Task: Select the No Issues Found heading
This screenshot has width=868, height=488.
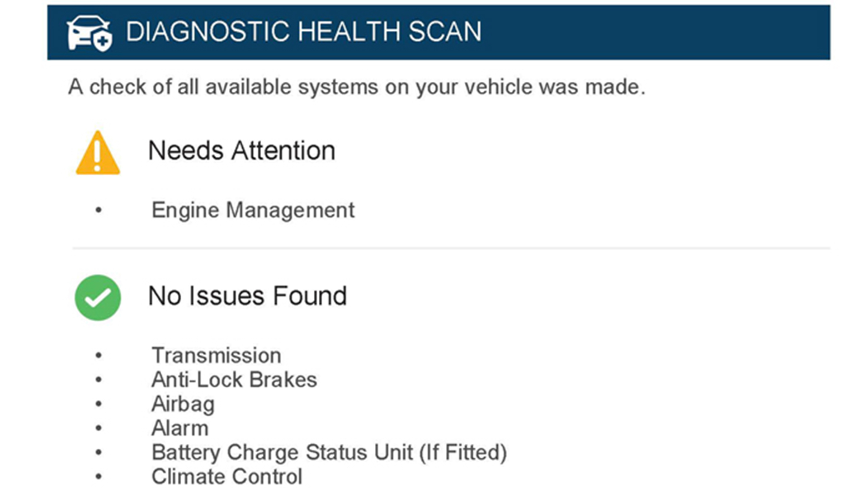Action: point(247,296)
